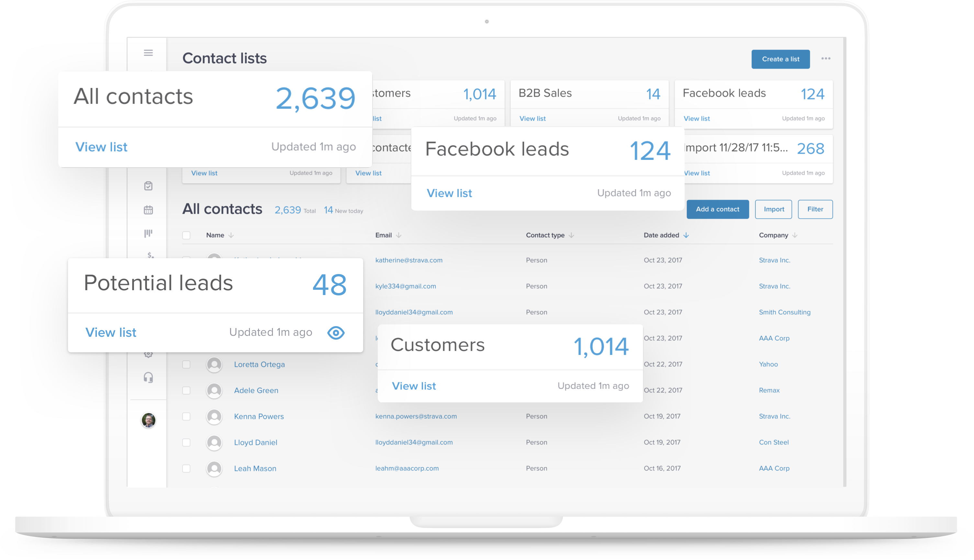Sort the Contact type column arrow
The width and height of the screenshot is (974, 560).
coord(571,236)
